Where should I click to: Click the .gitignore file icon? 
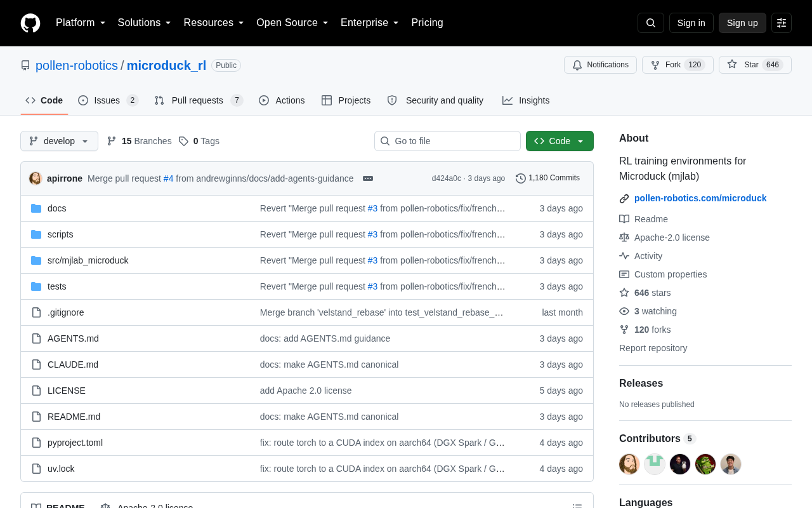tap(36, 312)
